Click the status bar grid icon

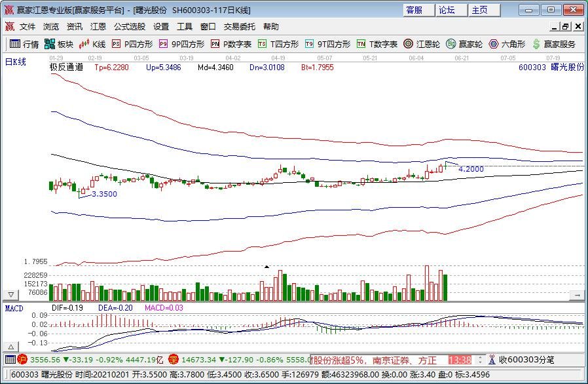point(10,360)
